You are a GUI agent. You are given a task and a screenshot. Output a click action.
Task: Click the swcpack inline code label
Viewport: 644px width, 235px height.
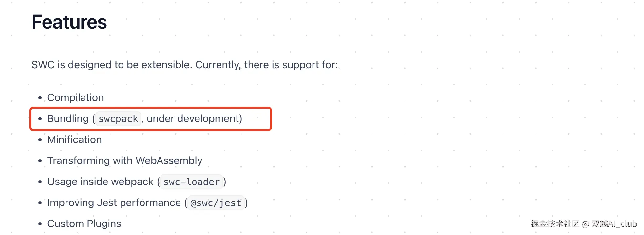[118, 119]
